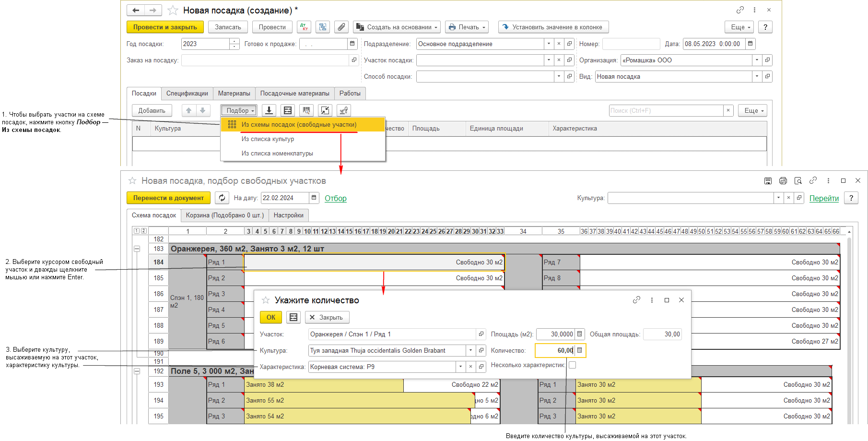Click the Отбор link
Viewport: 868px width, 441px height.
click(336, 198)
